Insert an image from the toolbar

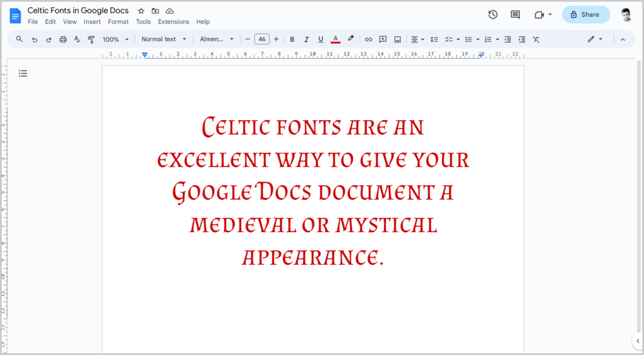[397, 39]
